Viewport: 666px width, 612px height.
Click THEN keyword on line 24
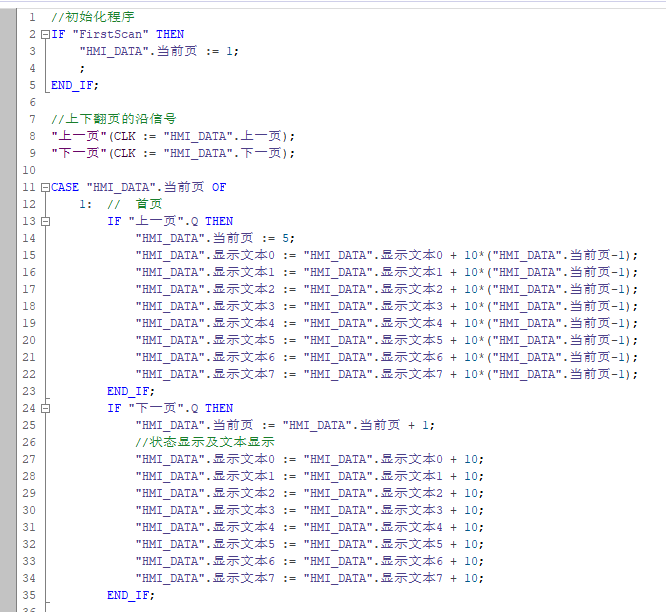tap(219, 408)
